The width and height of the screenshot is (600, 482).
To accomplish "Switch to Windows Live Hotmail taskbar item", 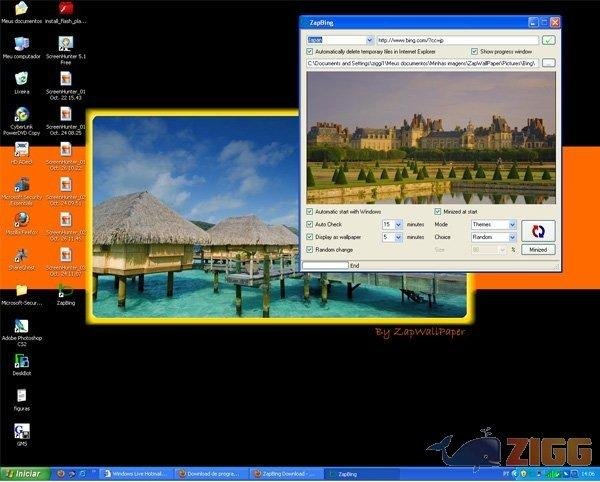I will pyautogui.click(x=137, y=473).
